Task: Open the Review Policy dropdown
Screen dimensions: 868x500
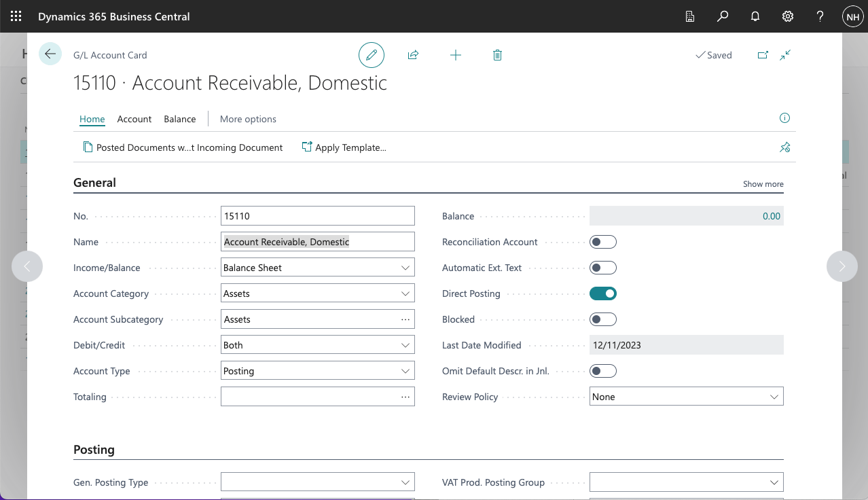Action: coord(774,397)
